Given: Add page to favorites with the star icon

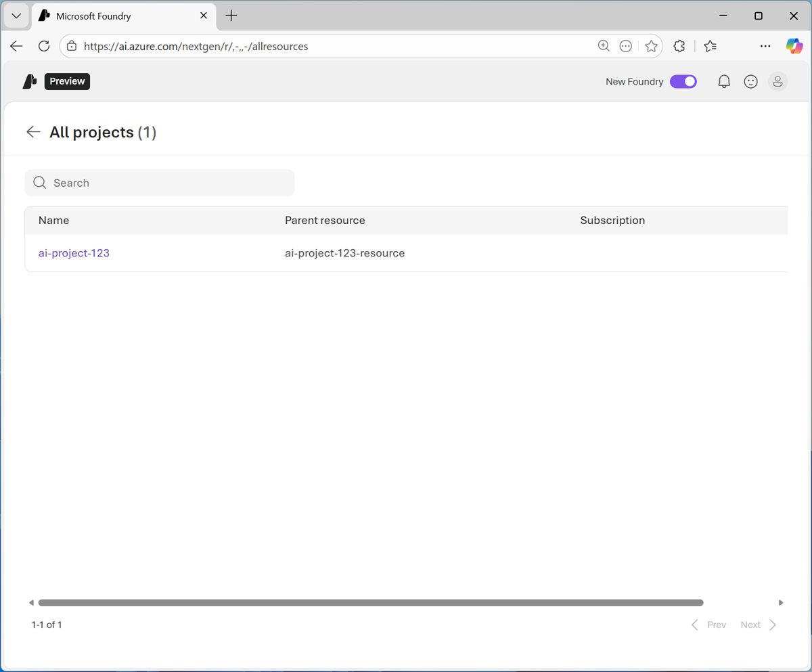Looking at the screenshot, I should click(651, 46).
